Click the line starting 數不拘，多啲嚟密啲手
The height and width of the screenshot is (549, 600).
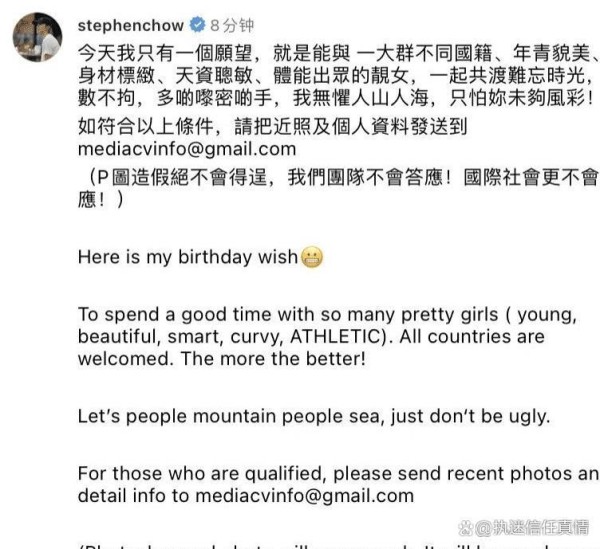[x=337, y=98]
